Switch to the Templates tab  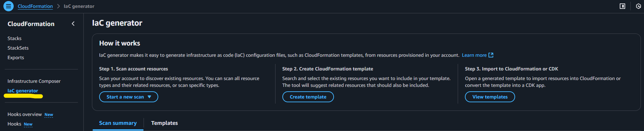click(164, 123)
